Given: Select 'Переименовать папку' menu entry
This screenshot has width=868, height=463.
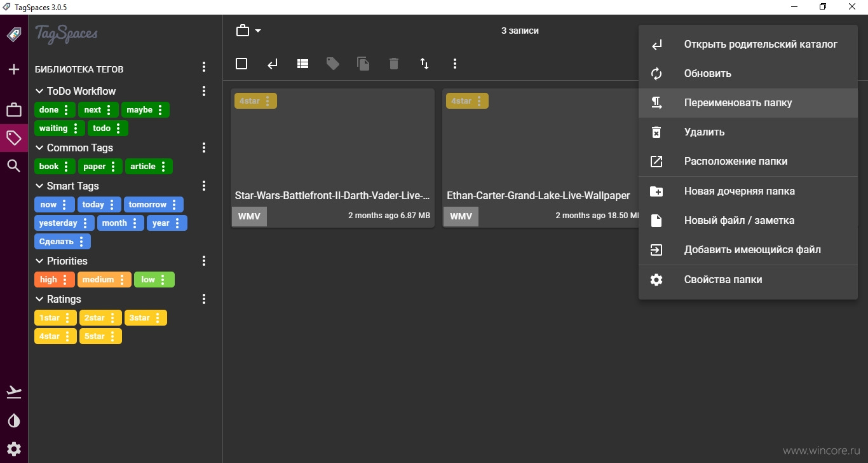Looking at the screenshot, I should [x=748, y=103].
